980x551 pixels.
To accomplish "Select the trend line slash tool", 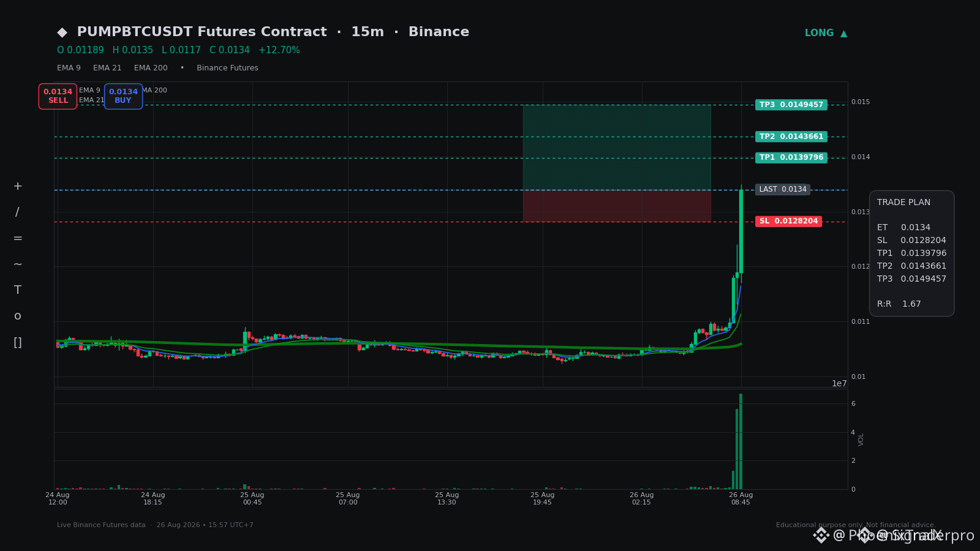I will (17, 212).
